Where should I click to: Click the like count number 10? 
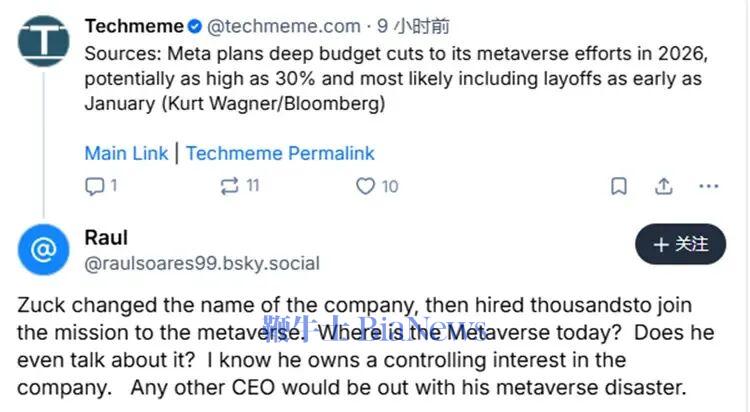390,186
